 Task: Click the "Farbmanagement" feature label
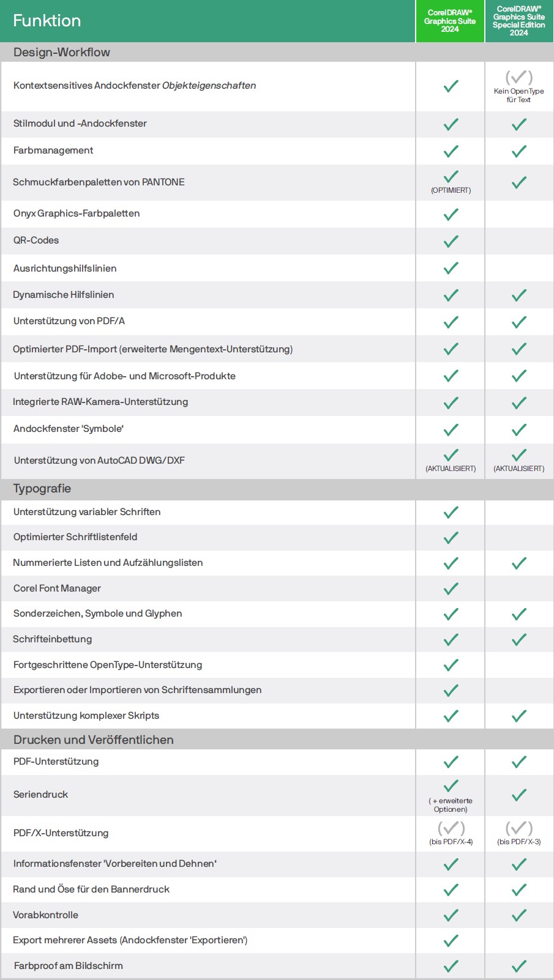tap(53, 150)
